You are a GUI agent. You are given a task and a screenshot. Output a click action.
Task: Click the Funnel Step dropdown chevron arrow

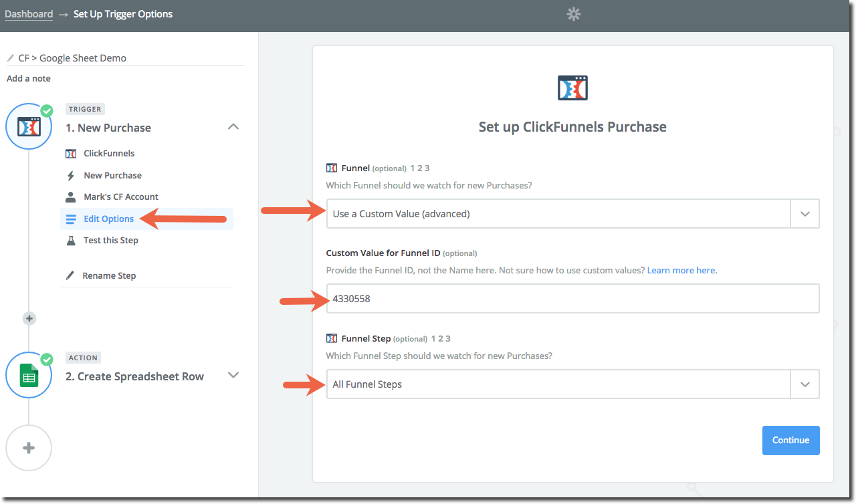point(805,384)
